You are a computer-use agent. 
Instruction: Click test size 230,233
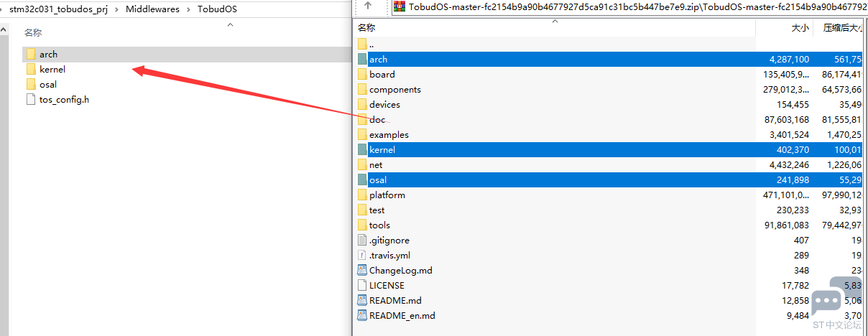[793, 210]
